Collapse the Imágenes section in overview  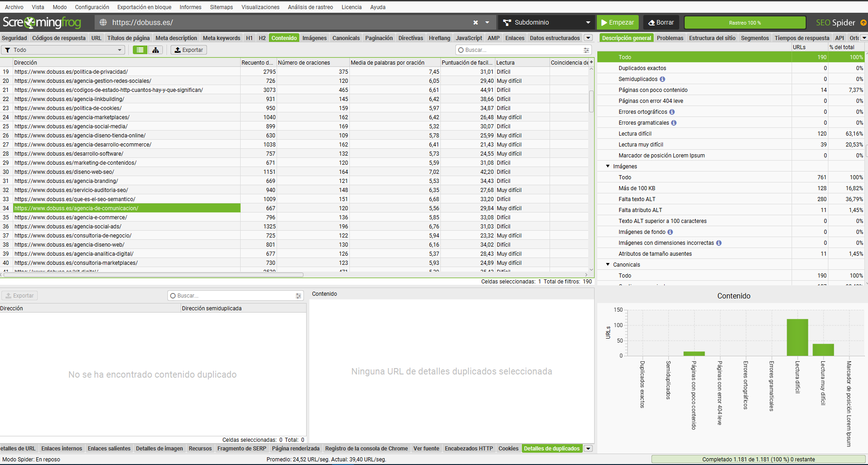pos(608,166)
